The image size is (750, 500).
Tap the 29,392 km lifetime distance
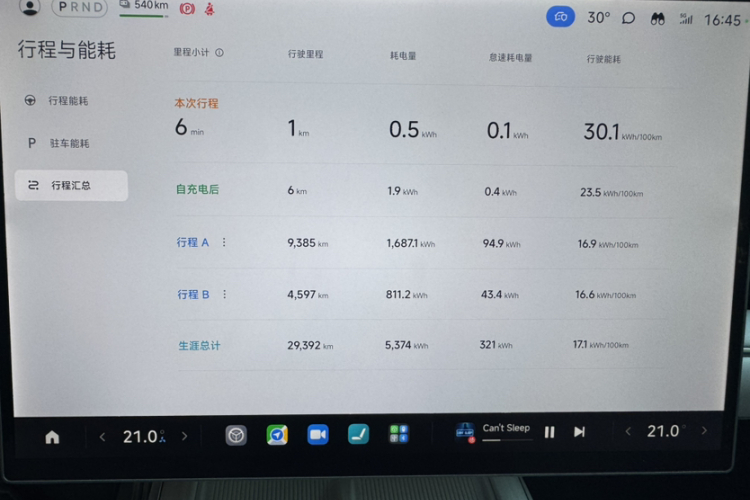310,345
